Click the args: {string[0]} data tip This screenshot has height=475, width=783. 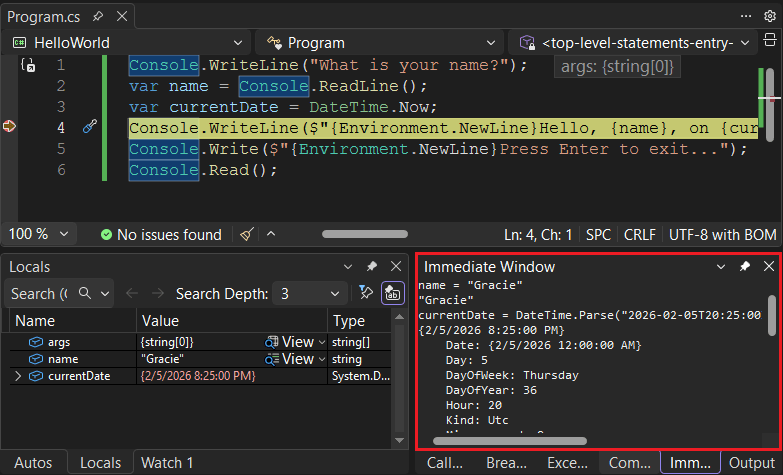(x=617, y=66)
